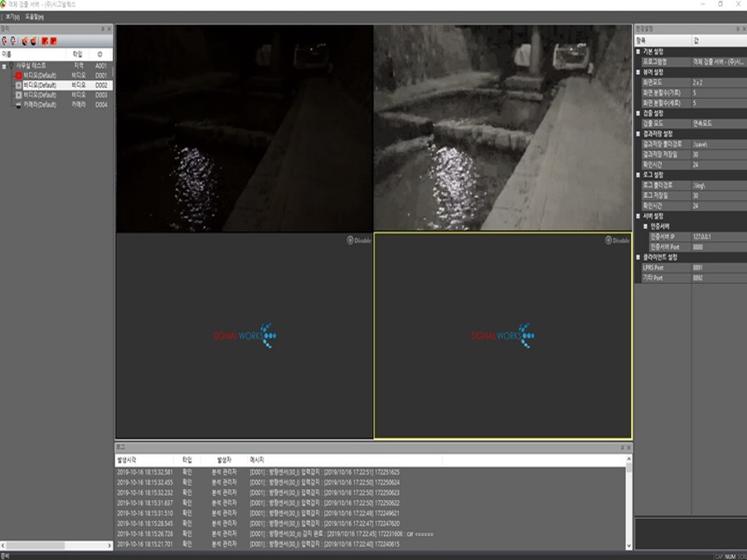The width and height of the screenshot is (747, 560).
Task: Click device panel horizontal scrollbar left arrow
Action: pyautogui.click(x=4, y=545)
